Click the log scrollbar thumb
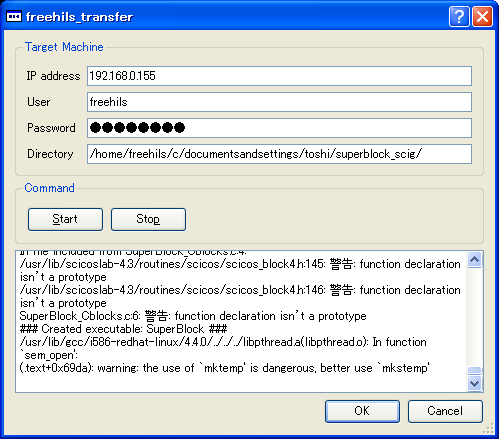Viewport: 499px width, 439px height. tap(475, 370)
